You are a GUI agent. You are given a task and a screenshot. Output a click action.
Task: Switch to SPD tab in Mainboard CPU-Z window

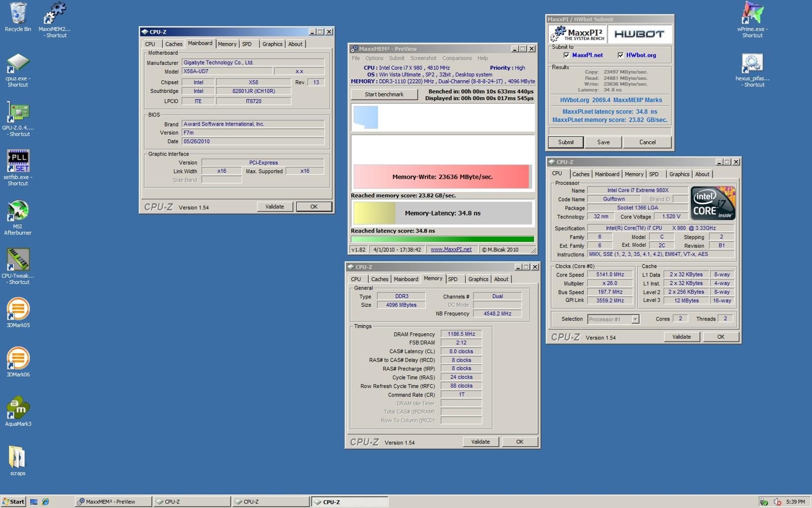coord(247,44)
